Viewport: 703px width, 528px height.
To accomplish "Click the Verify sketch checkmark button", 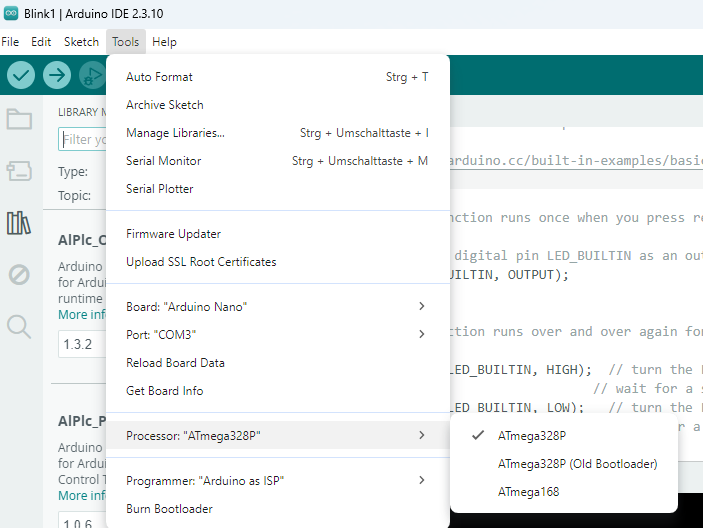I will [x=21, y=75].
